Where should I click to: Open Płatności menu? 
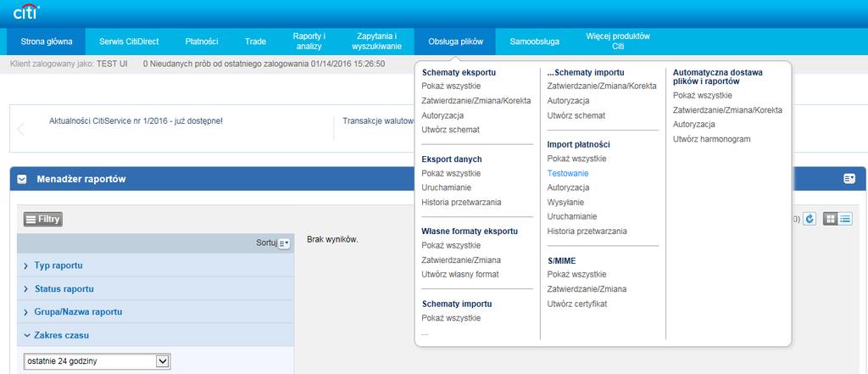coord(202,42)
